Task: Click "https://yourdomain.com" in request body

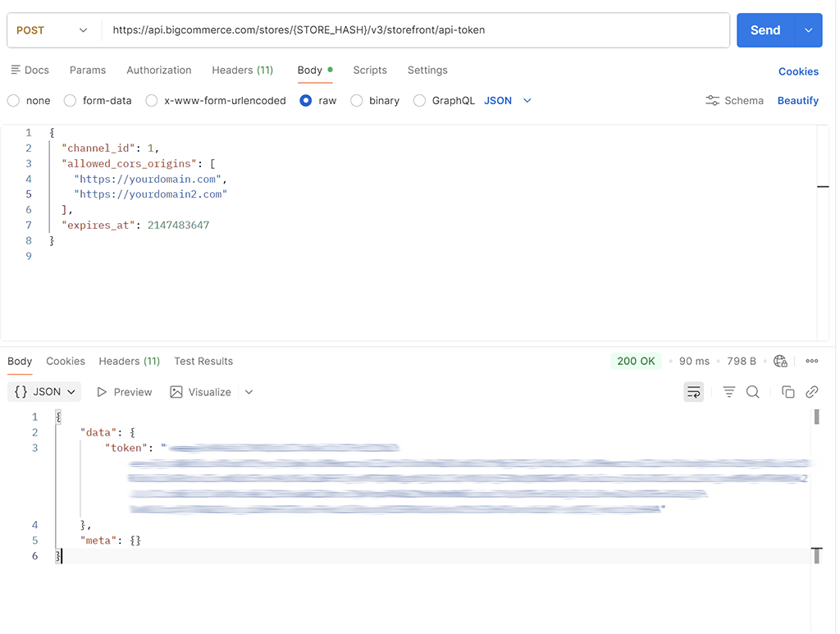Action: [x=148, y=179]
